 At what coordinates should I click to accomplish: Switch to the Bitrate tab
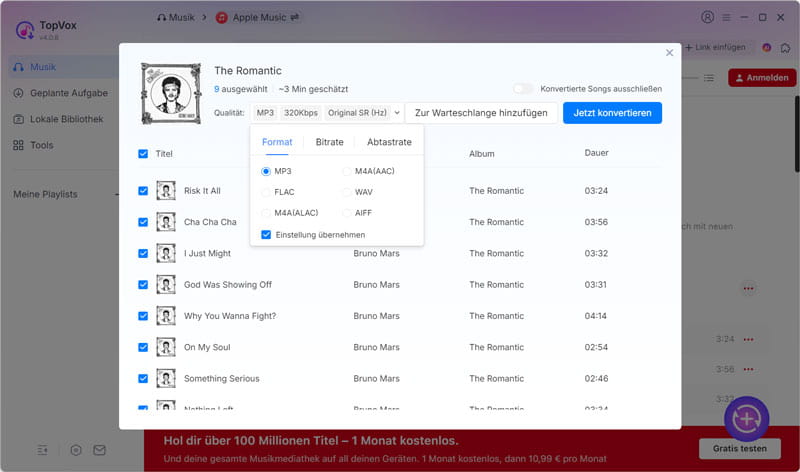coord(329,142)
